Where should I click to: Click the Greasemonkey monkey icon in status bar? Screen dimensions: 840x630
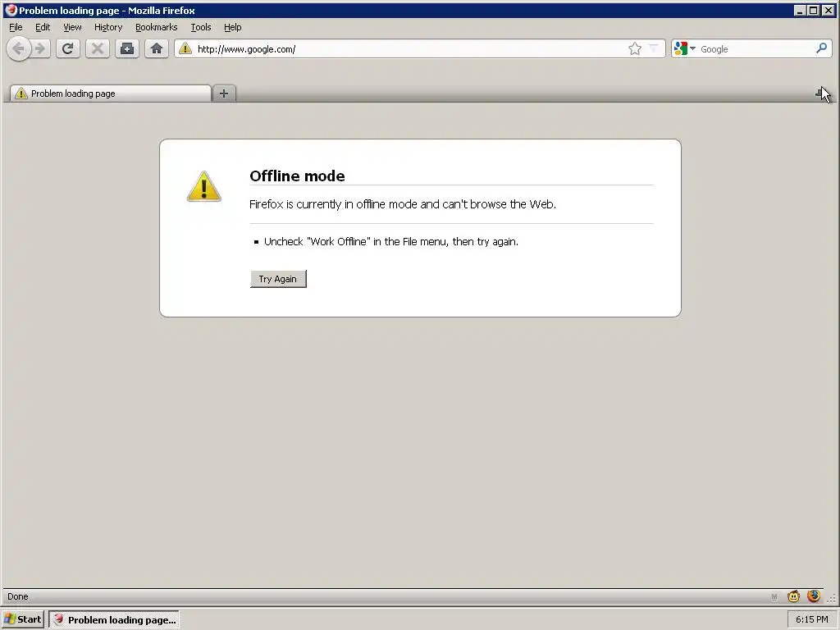pos(793,596)
